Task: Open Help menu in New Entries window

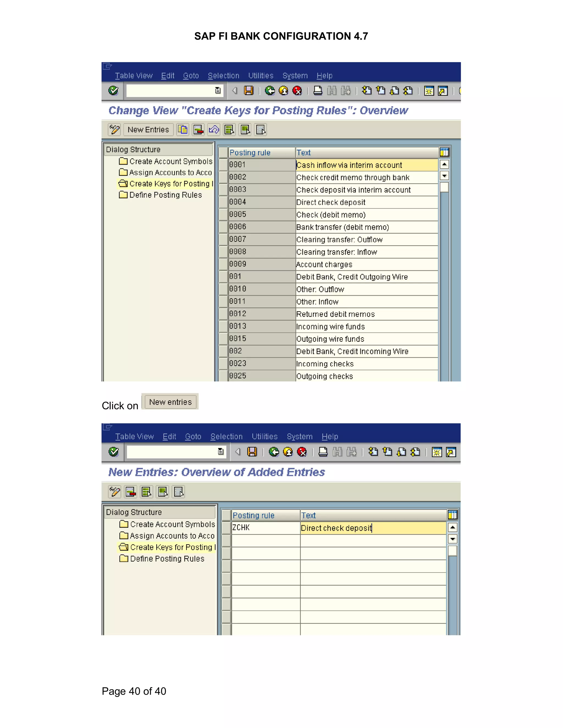Action: pyautogui.click(x=330, y=437)
